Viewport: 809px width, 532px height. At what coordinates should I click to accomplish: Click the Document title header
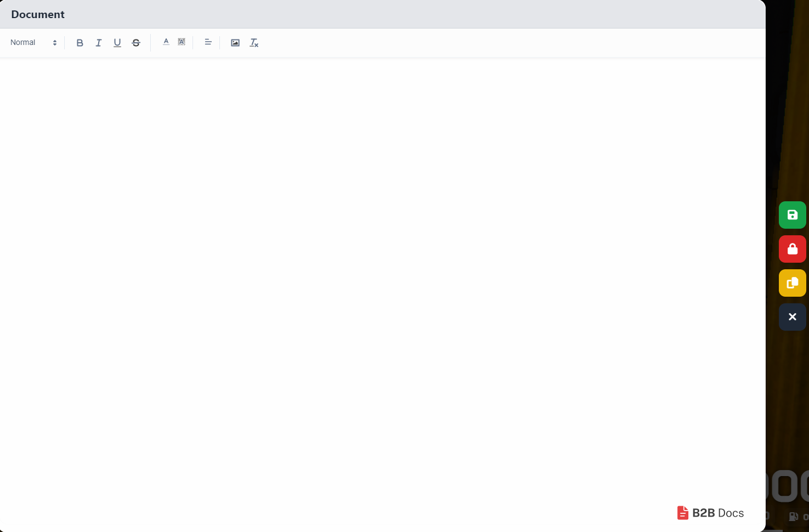click(38, 15)
